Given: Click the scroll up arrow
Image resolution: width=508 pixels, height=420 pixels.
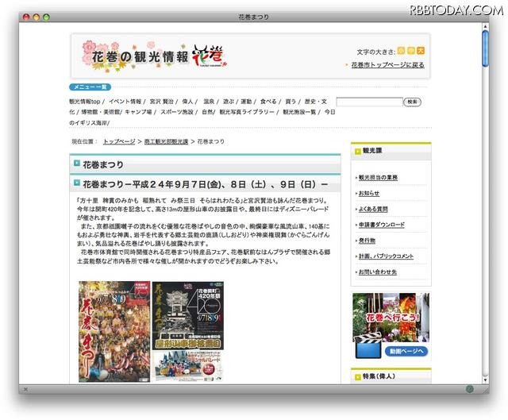Looking at the screenshot, I should (x=485, y=26).
